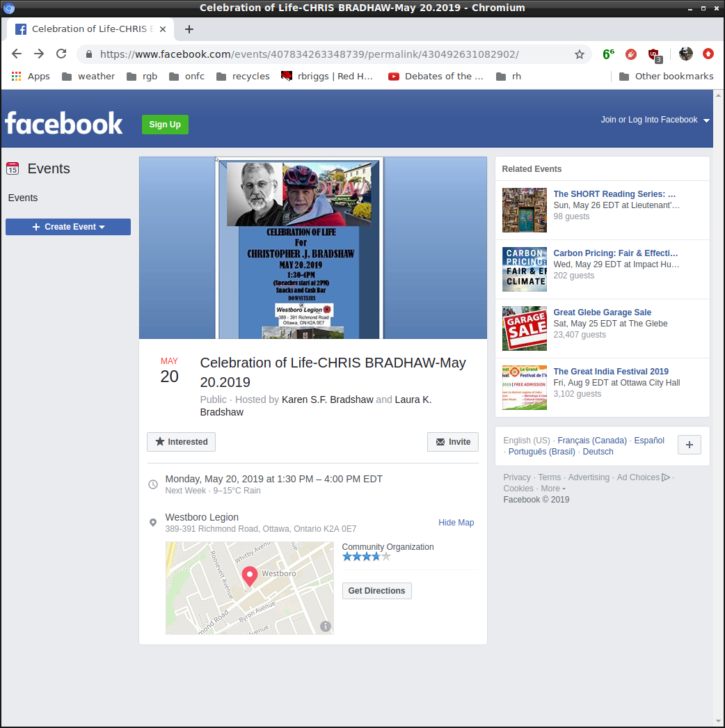This screenshot has height=728, width=725.
Task: Click the Invite button
Action: 452,441
